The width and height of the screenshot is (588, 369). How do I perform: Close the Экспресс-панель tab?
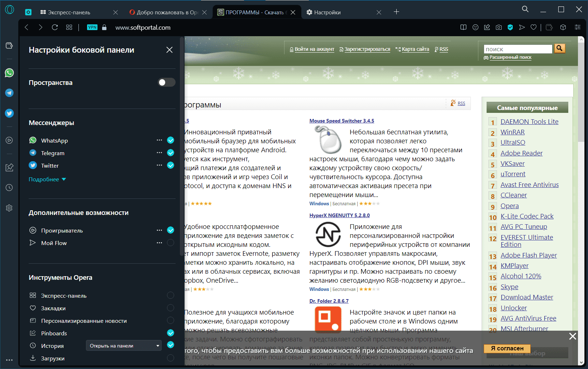pyautogui.click(x=115, y=12)
